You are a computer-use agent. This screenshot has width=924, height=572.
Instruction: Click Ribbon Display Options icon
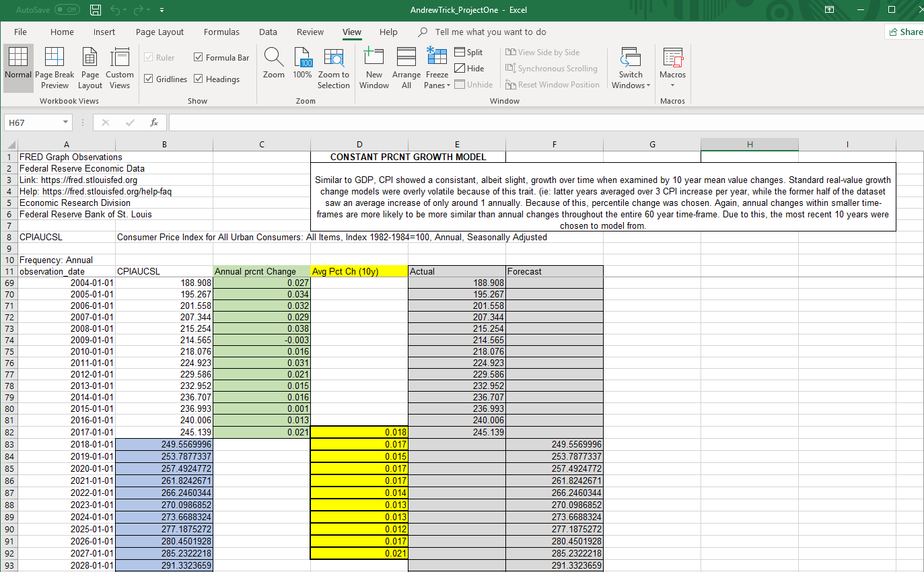[829, 10]
